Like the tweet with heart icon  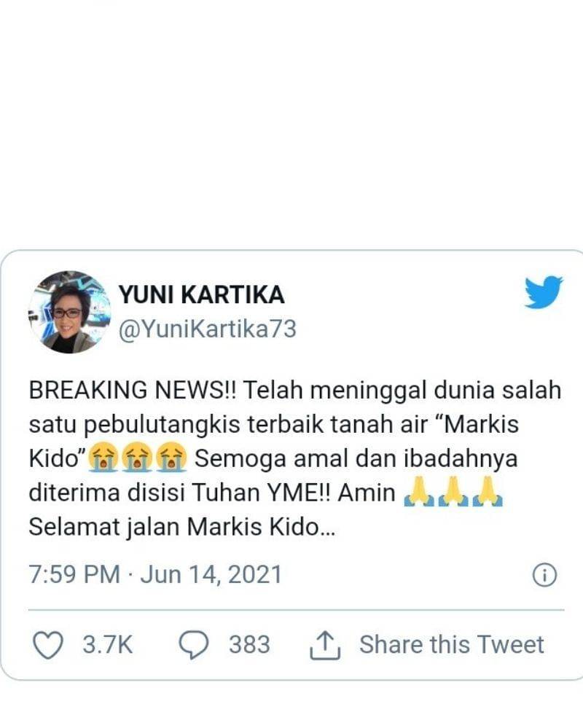(x=48, y=645)
